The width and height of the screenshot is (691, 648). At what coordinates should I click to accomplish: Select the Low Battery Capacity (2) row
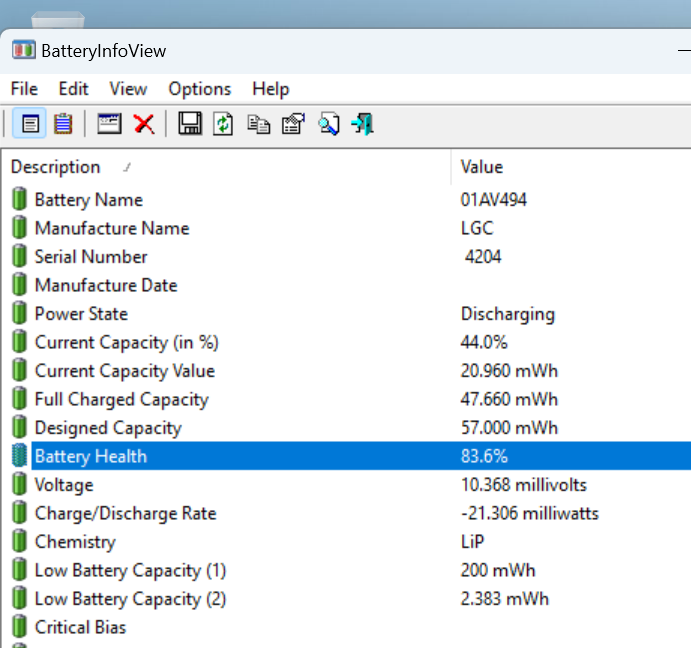click(346, 599)
